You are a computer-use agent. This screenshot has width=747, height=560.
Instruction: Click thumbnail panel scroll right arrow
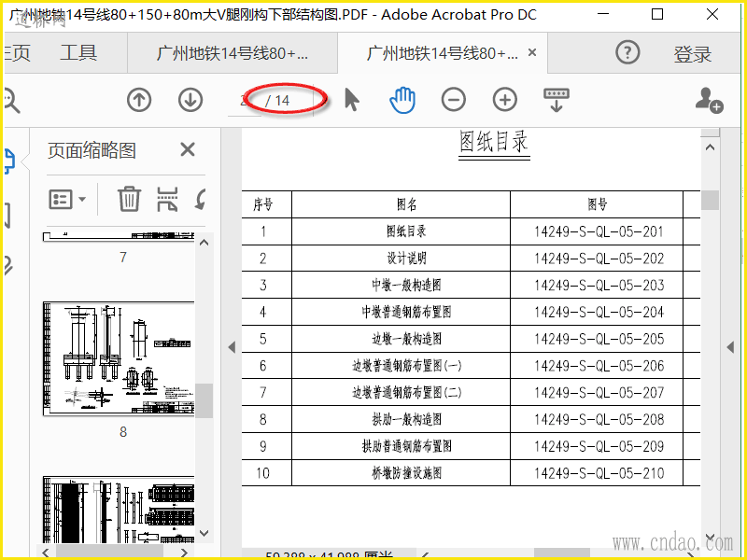(185, 553)
